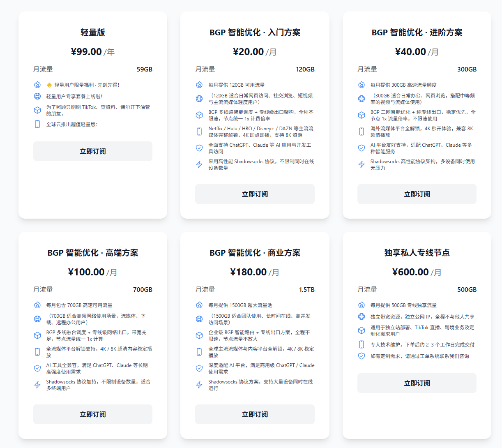Viewport: 502px width, 448px height.
Task: Click the box icon next to 每月提供 300GB 高速流量额度
Action: pos(361,85)
